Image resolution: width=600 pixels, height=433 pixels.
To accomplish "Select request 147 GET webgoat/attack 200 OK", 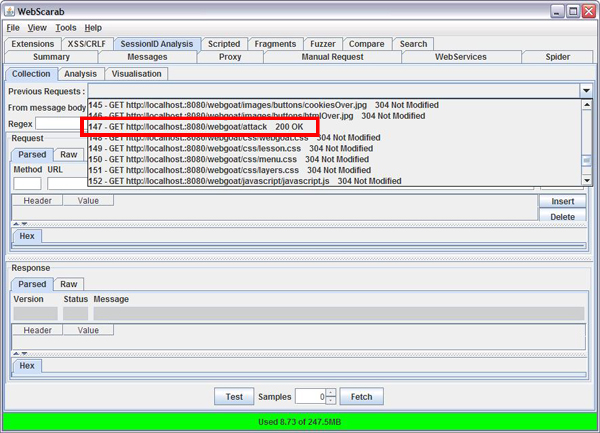I will (x=198, y=128).
